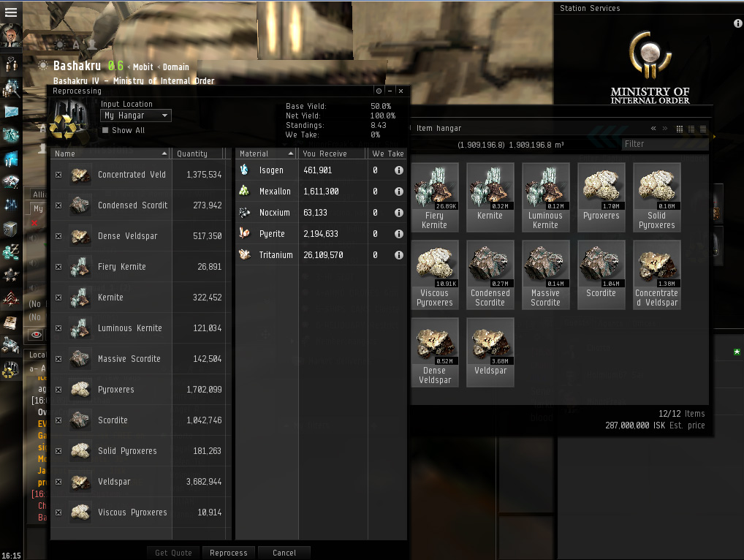The image size is (744, 560).
Task: Click the Get Quote button
Action: tap(173, 553)
